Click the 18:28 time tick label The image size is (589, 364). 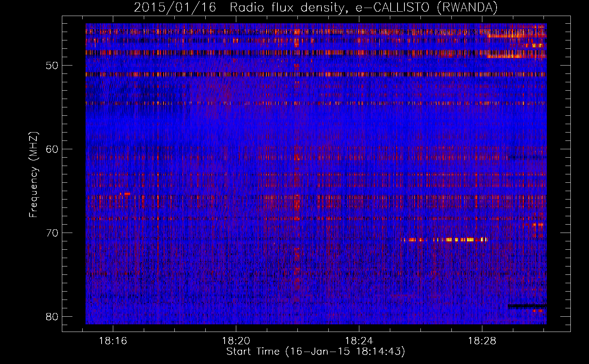pyautogui.click(x=482, y=341)
